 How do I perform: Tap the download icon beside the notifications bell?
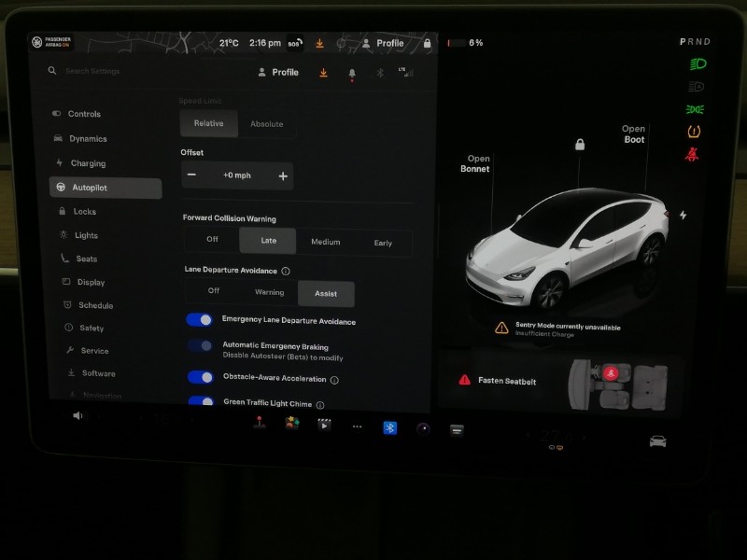pyautogui.click(x=323, y=73)
